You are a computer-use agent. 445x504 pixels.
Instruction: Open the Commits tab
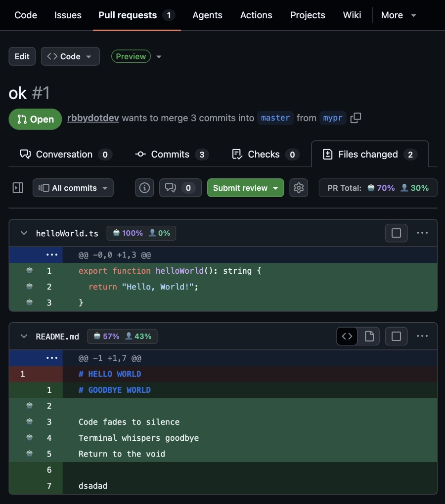click(171, 154)
